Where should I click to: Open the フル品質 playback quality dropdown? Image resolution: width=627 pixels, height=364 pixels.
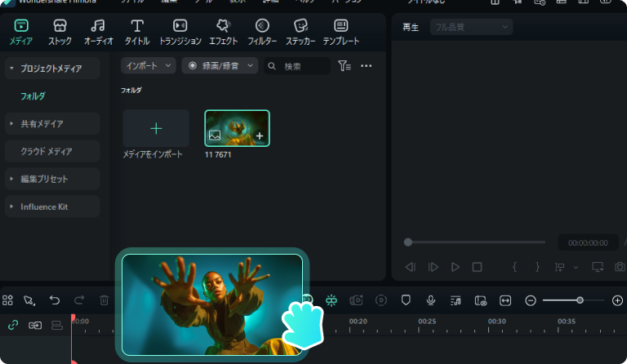click(471, 27)
